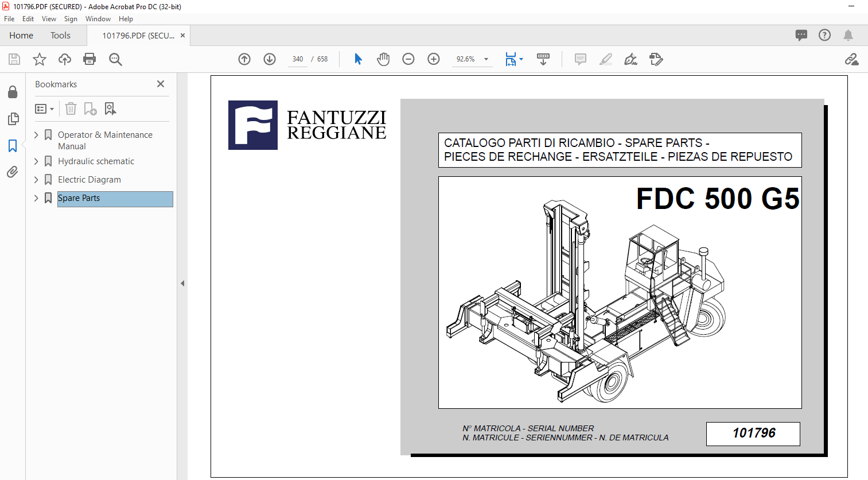Open Share link icon in toolbar
The width and height of the screenshot is (868, 480).
[x=852, y=59]
